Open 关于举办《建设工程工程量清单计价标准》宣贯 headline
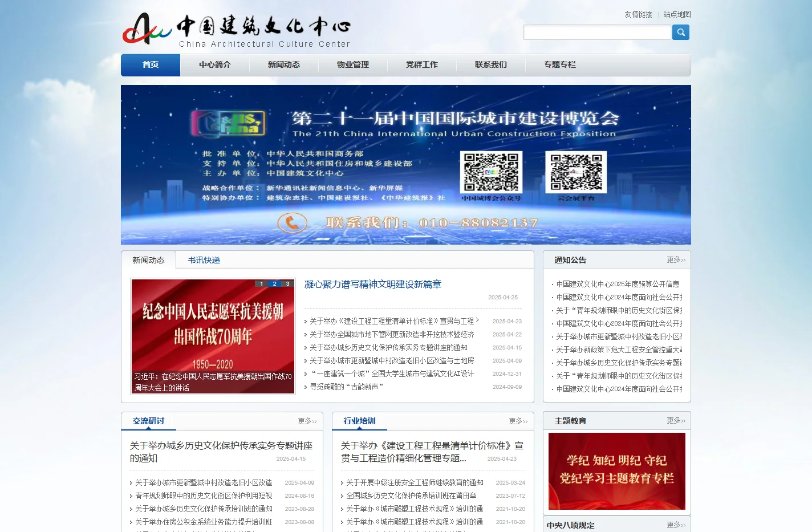The height and width of the screenshot is (532, 812). click(432, 452)
